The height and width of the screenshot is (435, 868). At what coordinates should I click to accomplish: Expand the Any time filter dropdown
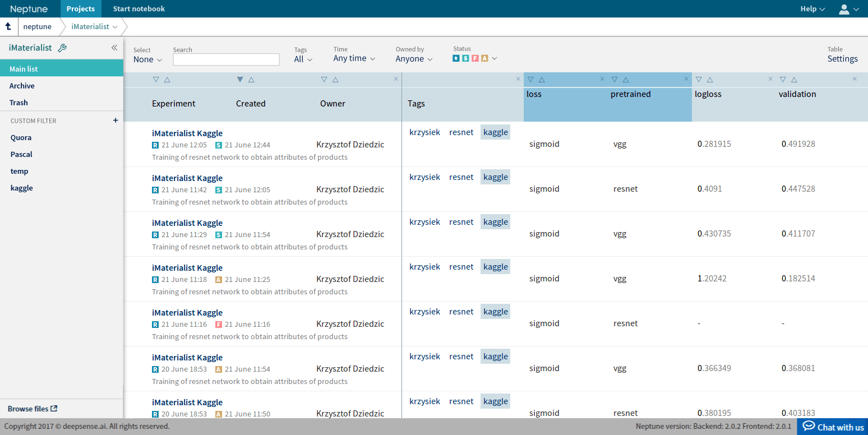tap(354, 58)
